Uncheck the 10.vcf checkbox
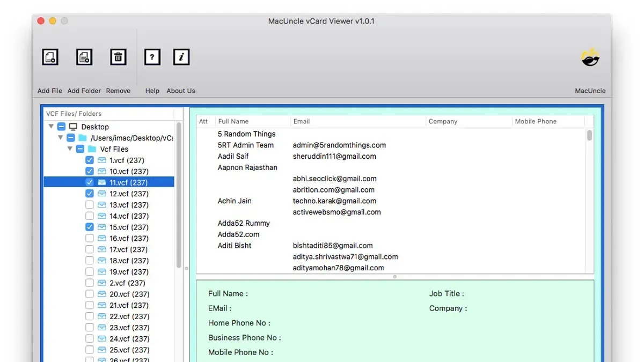The image size is (644, 362). tap(90, 172)
